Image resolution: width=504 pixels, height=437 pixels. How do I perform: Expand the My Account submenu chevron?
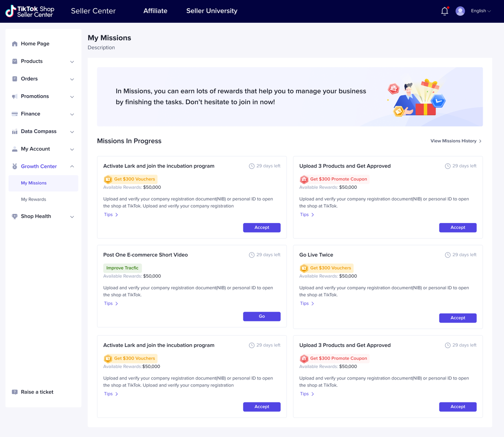coord(72,149)
